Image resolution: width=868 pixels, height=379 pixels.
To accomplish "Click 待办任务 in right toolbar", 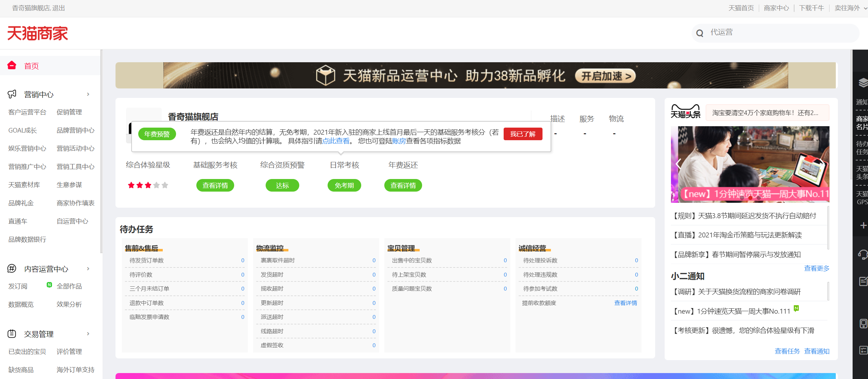I will coord(862,148).
